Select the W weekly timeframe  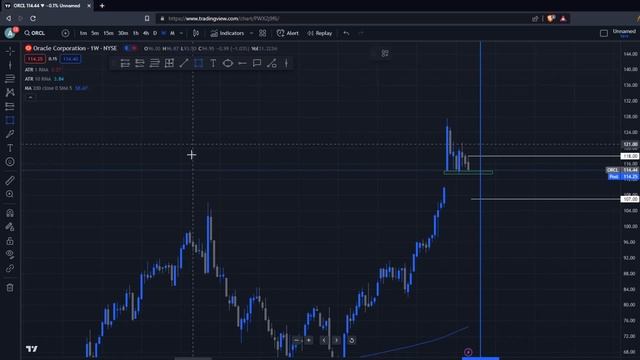(164, 33)
